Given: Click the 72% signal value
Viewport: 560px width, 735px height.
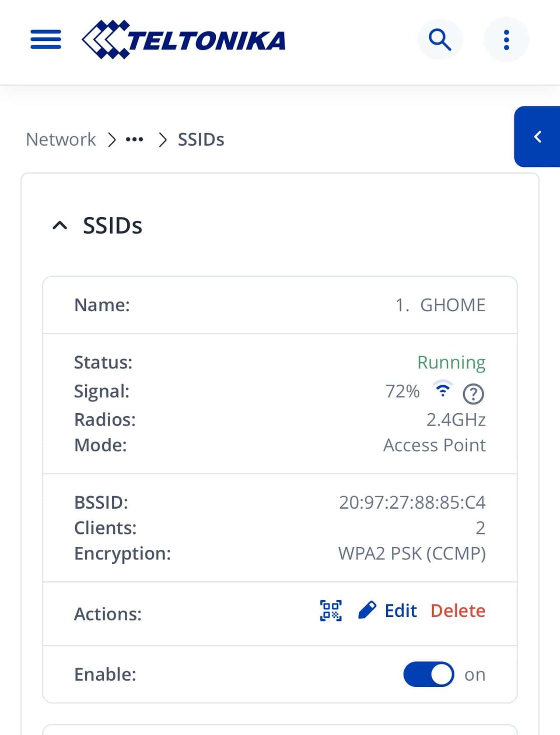Looking at the screenshot, I should pyautogui.click(x=402, y=391).
